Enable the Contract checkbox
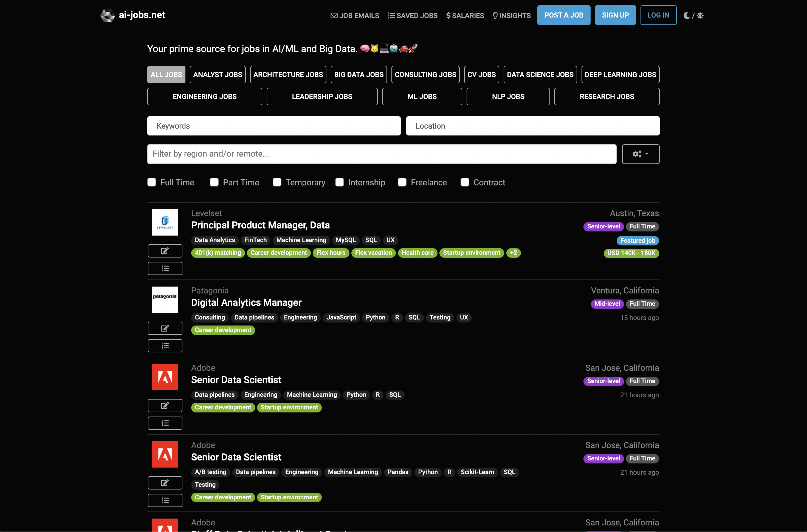This screenshot has width=807, height=532. click(x=465, y=182)
